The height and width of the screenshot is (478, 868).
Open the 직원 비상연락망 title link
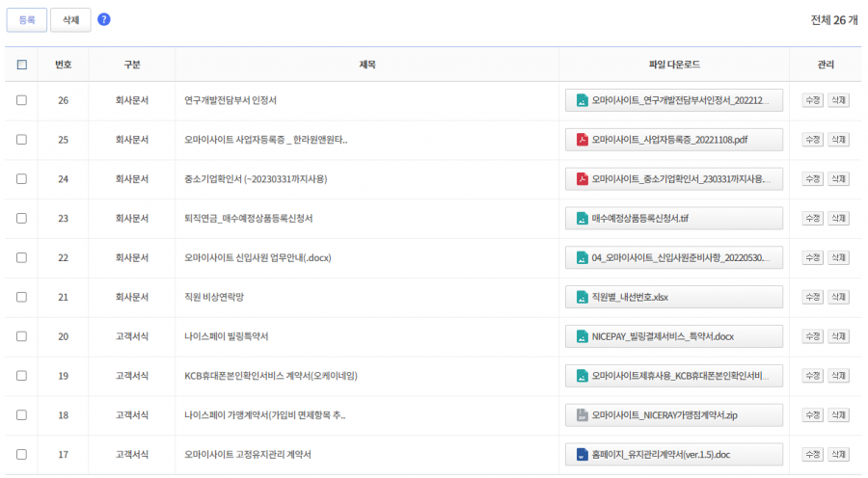pos(221,297)
